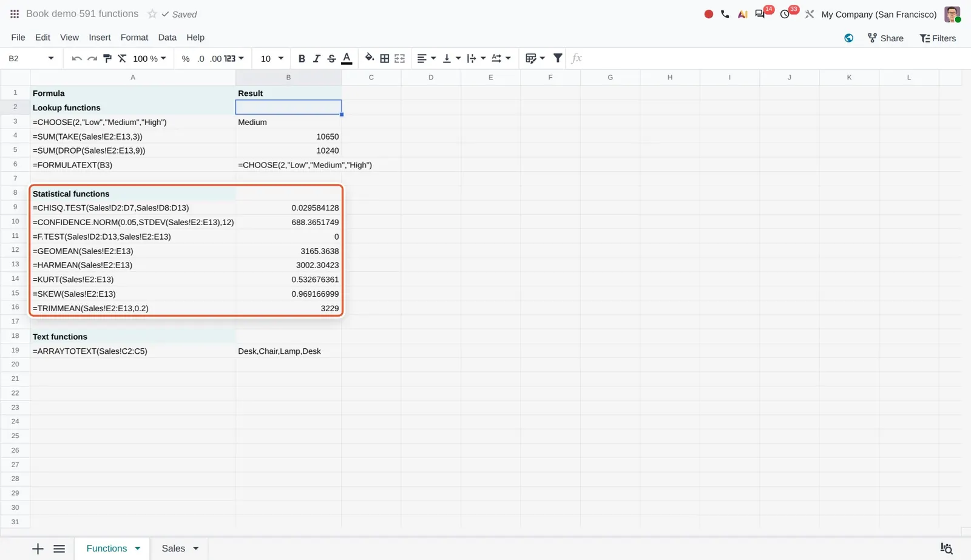This screenshot has height=560, width=971.
Task: Select result cell 688.3651749
Action: tap(288, 222)
